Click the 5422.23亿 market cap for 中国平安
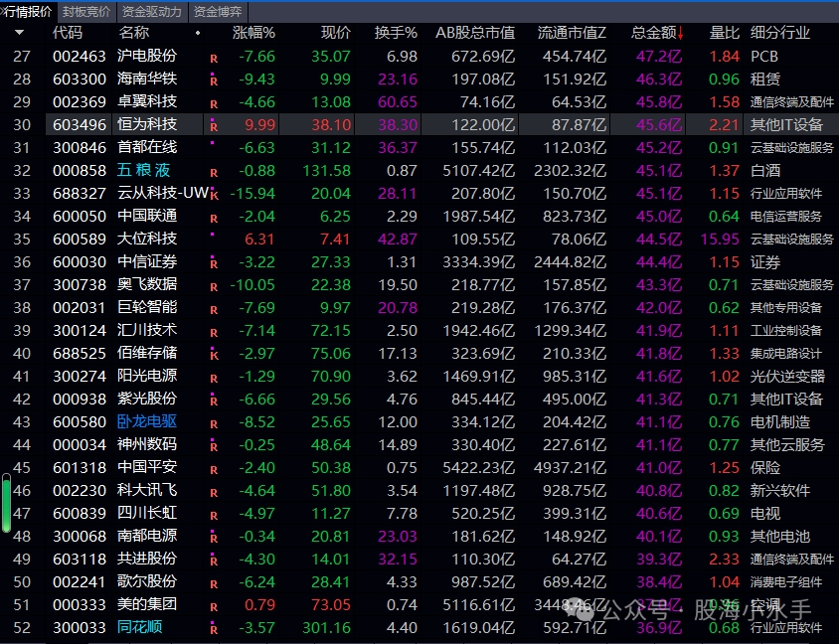This screenshot has width=839, height=644. [x=479, y=468]
